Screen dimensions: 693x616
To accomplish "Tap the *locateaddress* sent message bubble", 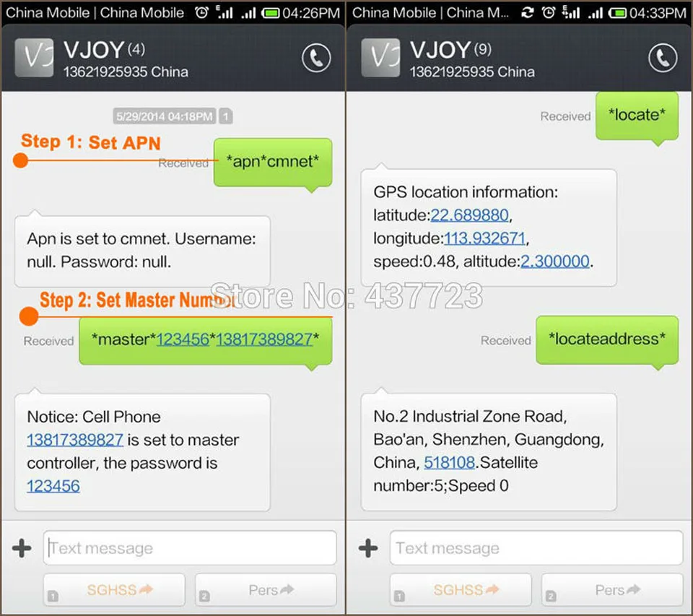I will tap(607, 339).
